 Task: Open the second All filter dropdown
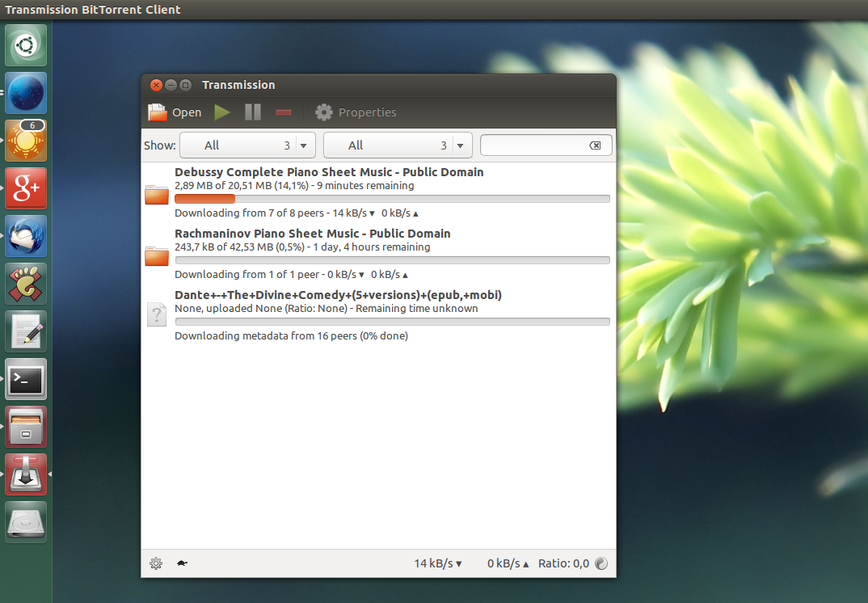pyautogui.click(x=397, y=145)
